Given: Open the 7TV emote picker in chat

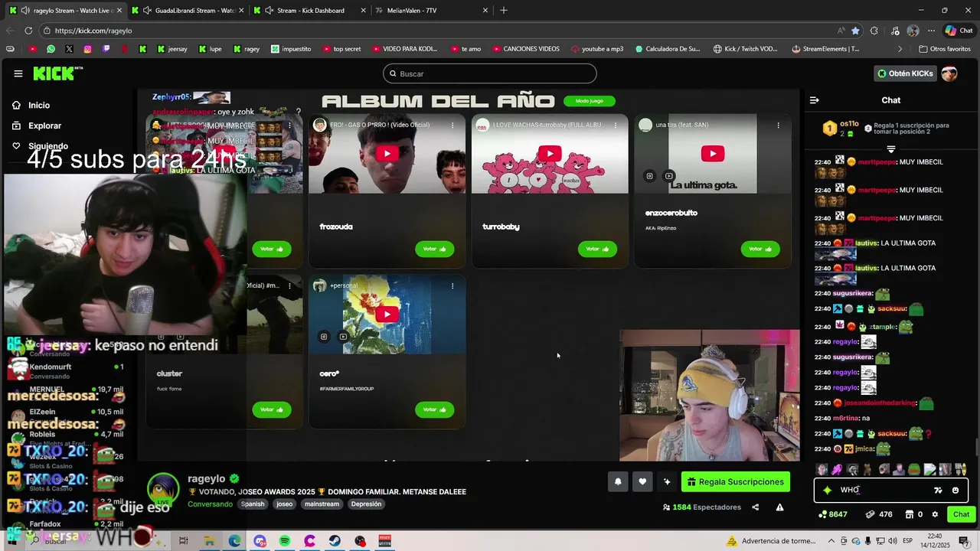Looking at the screenshot, I should click(x=938, y=491).
